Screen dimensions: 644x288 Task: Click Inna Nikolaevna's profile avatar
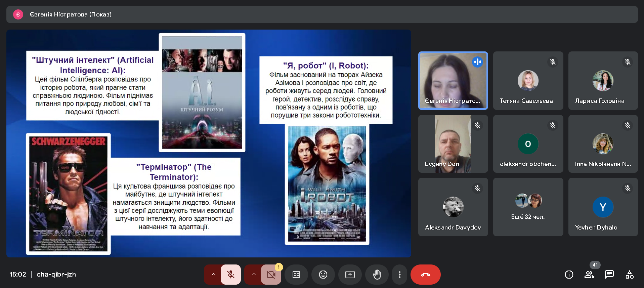(603, 144)
